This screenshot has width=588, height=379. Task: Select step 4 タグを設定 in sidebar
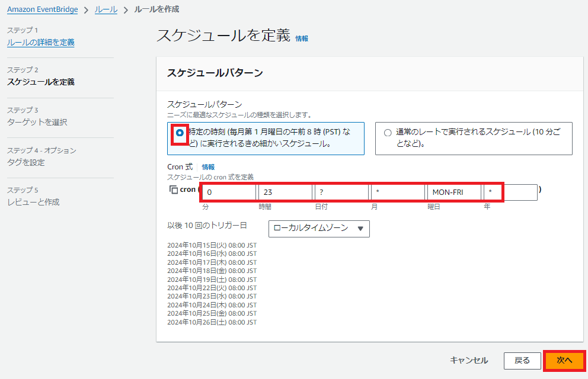[x=26, y=162]
